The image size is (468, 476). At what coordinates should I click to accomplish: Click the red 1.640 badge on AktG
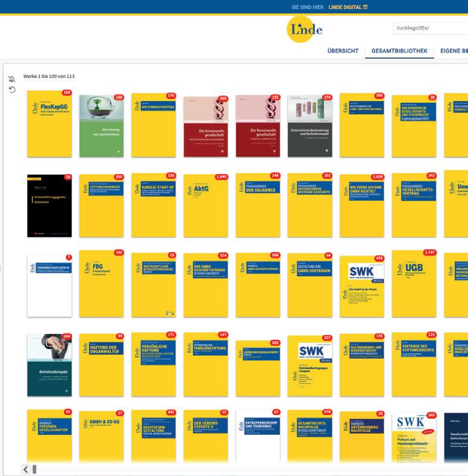point(221,177)
